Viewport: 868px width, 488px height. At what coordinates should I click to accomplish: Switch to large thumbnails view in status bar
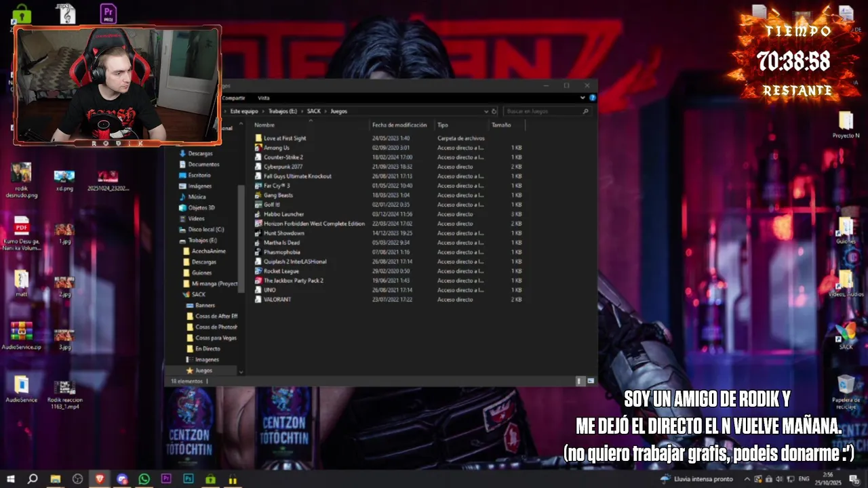(591, 381)
